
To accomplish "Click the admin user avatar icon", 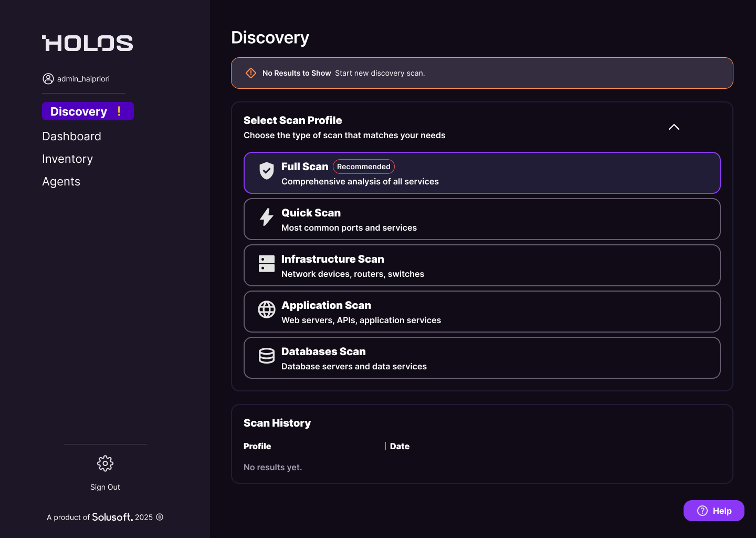I will [x=48, y=79].
